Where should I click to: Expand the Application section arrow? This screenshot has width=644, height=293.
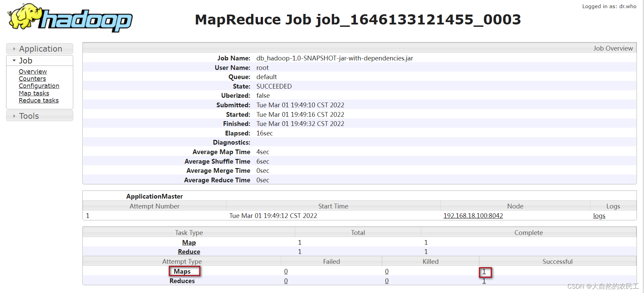[14, 49]
